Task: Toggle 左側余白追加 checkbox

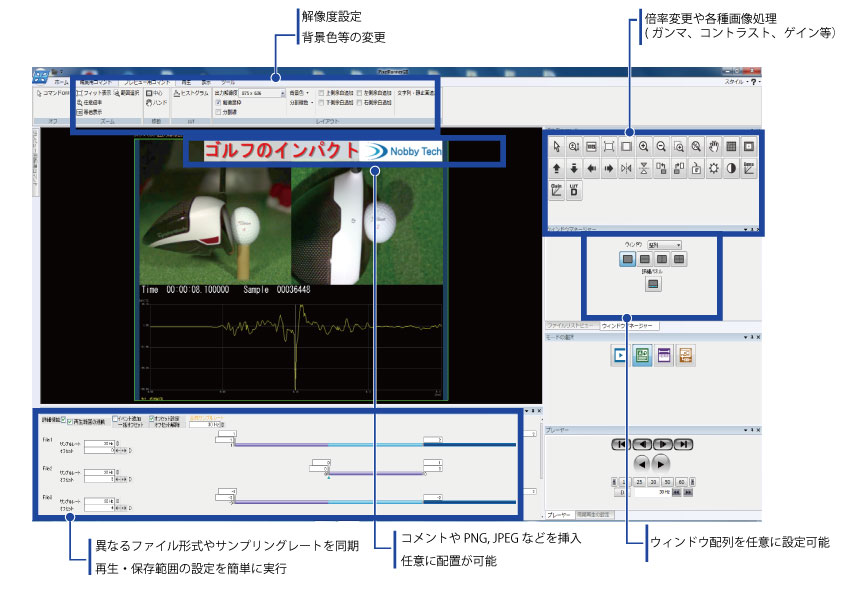Action: tap(359, 93)
